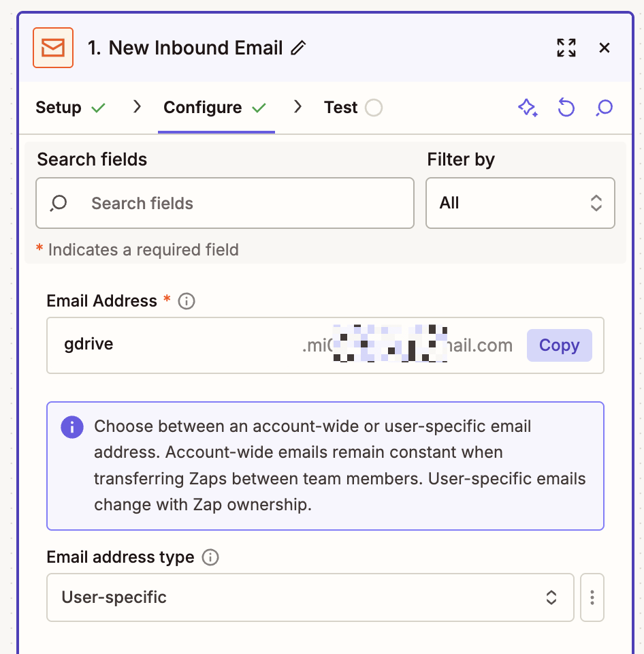The width and height of the screenshot is (644, 654).
Task: Click the unfilled circle next to Test
Action: (373, 107)
